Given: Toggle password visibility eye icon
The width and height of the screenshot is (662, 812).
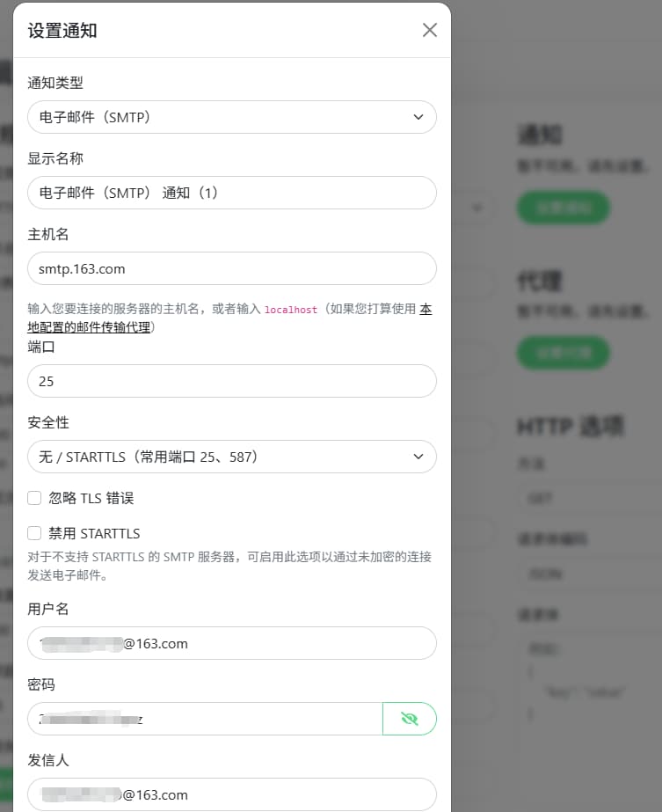Looking at the screenshot, I should click(x=410, y=719).
